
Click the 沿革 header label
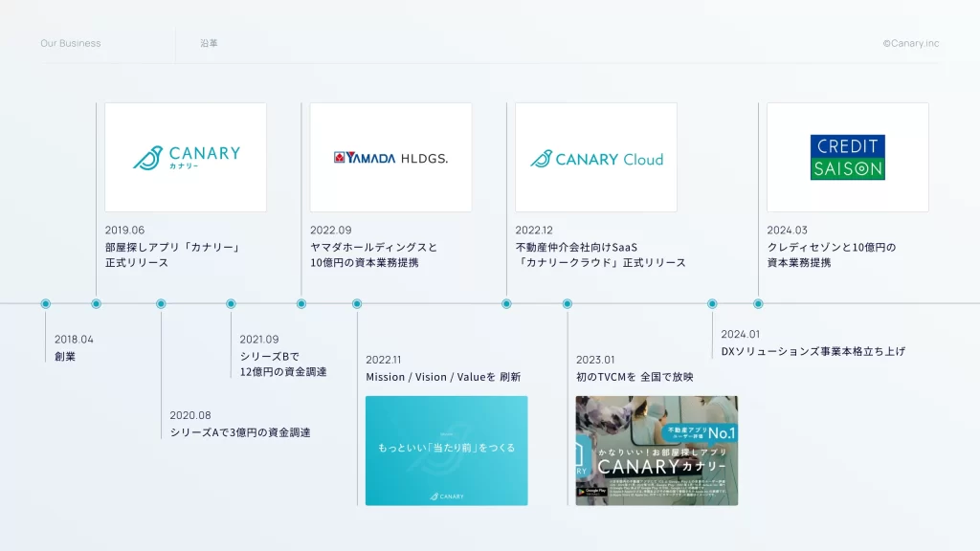[x=209, y=44]
